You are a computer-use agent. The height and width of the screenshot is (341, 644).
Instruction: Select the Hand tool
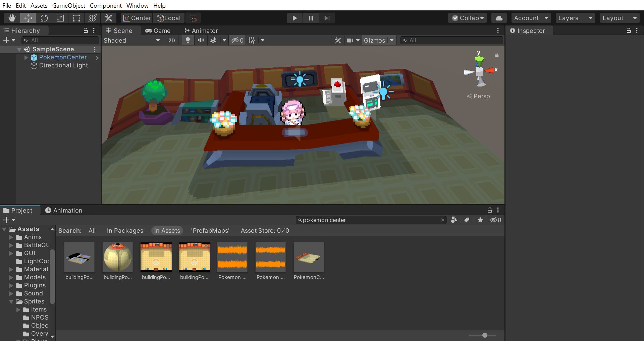coord(12,18)
